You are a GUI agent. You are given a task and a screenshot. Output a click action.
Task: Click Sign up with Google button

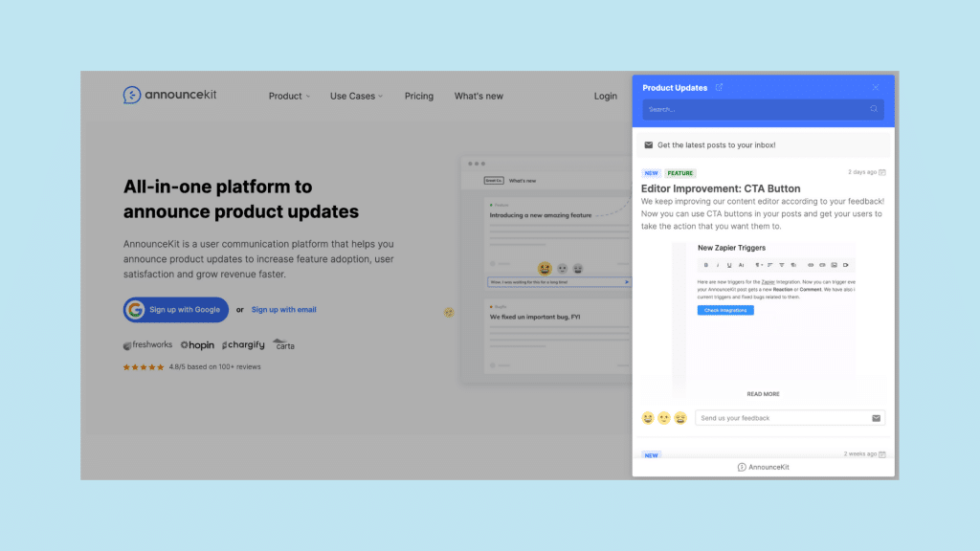click(176, 310)
